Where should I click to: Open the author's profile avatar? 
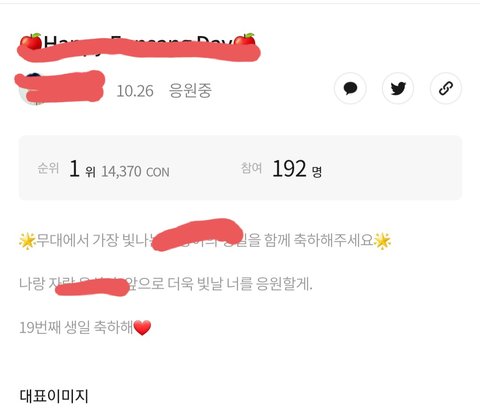tap(30, 89)
